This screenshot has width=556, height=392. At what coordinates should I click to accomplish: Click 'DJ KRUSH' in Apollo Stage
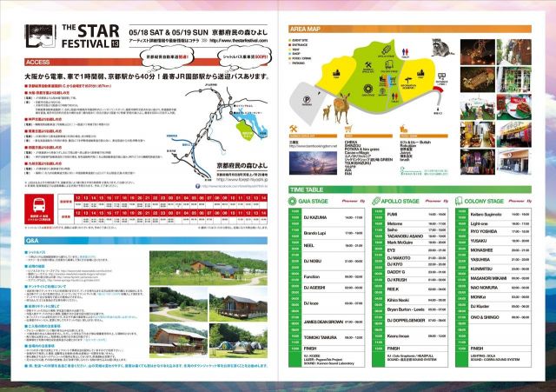coord(397,280)
